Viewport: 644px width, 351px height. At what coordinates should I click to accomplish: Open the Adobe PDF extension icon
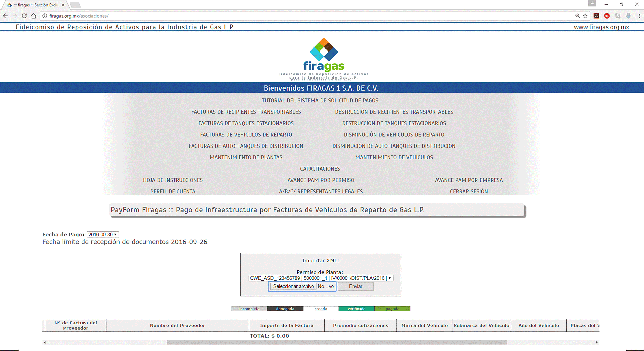click(596, 16)
